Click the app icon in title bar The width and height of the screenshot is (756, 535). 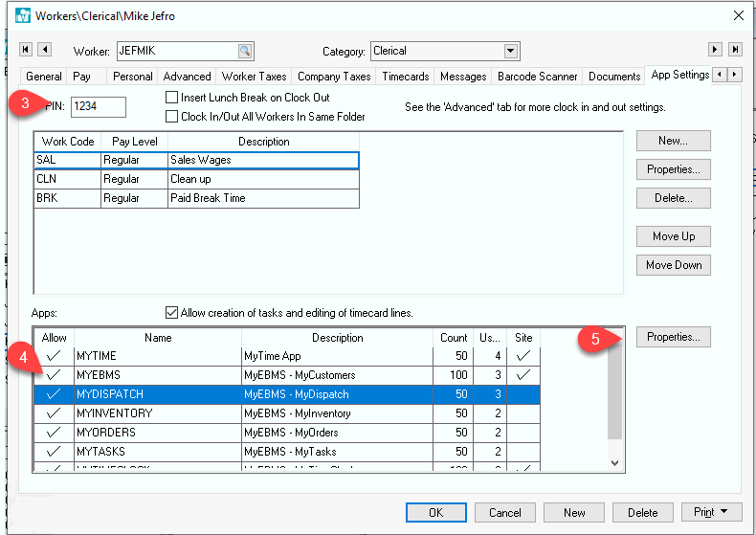pos(22,16)
